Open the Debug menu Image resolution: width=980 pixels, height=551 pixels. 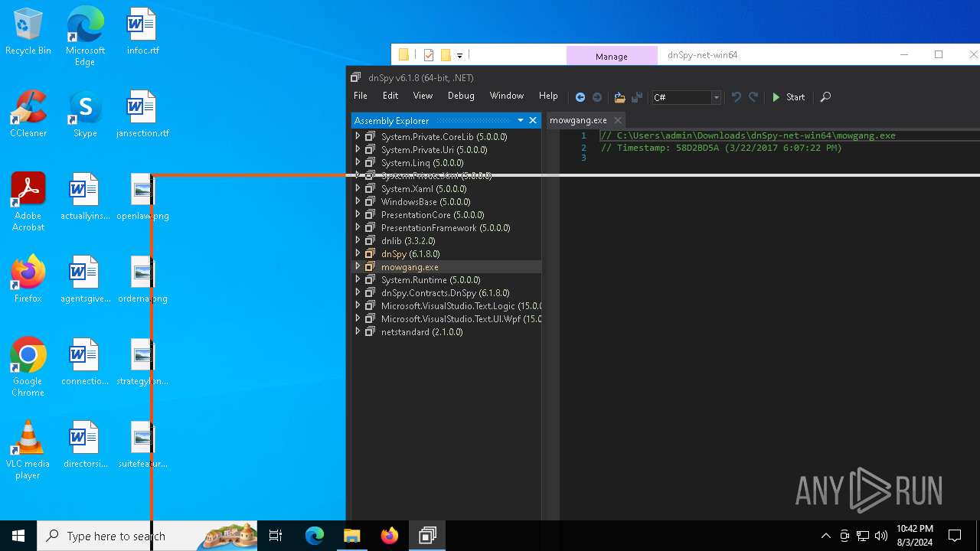tap(461, 96)
